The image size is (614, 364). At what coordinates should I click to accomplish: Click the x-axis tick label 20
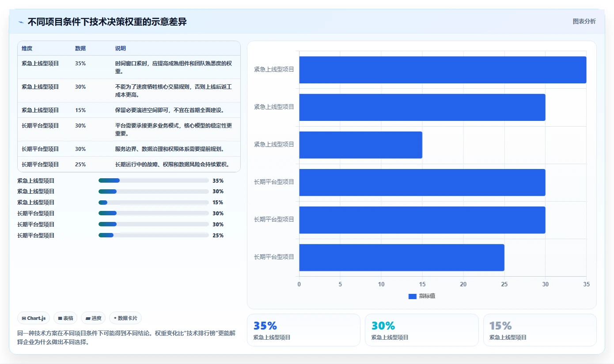[x=463, y=284]
